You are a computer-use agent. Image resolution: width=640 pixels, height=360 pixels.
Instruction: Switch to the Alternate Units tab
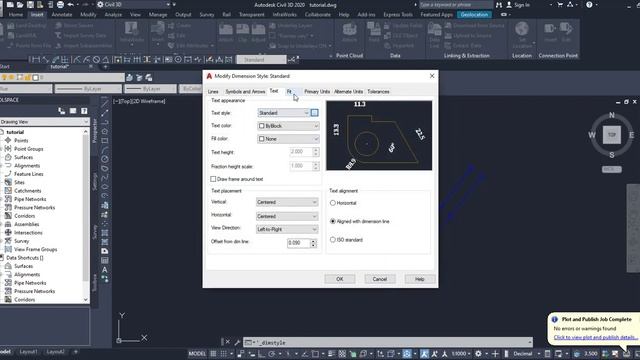pos(348,91)
